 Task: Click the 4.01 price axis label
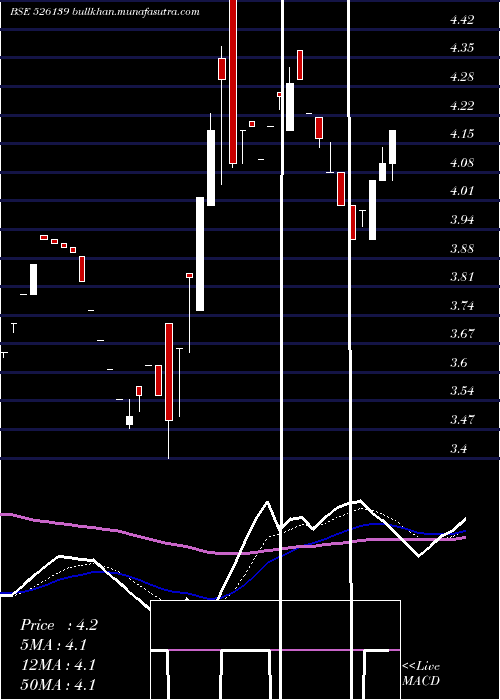[x=462, y=191]
